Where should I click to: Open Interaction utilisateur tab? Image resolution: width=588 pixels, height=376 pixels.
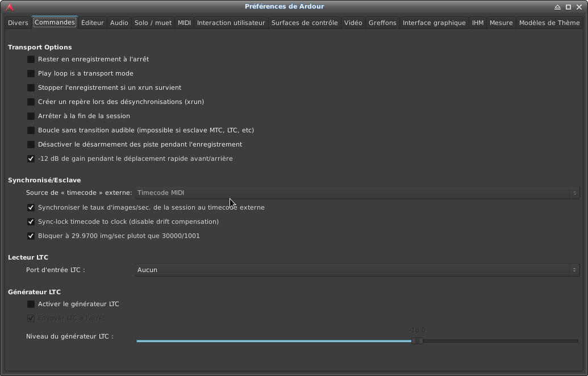point(231,23)
